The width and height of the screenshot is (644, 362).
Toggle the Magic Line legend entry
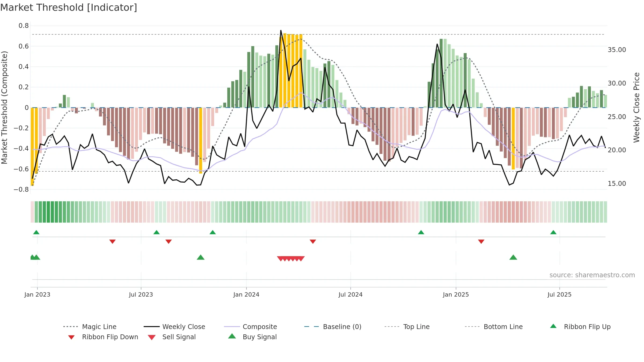coord(90,327)
